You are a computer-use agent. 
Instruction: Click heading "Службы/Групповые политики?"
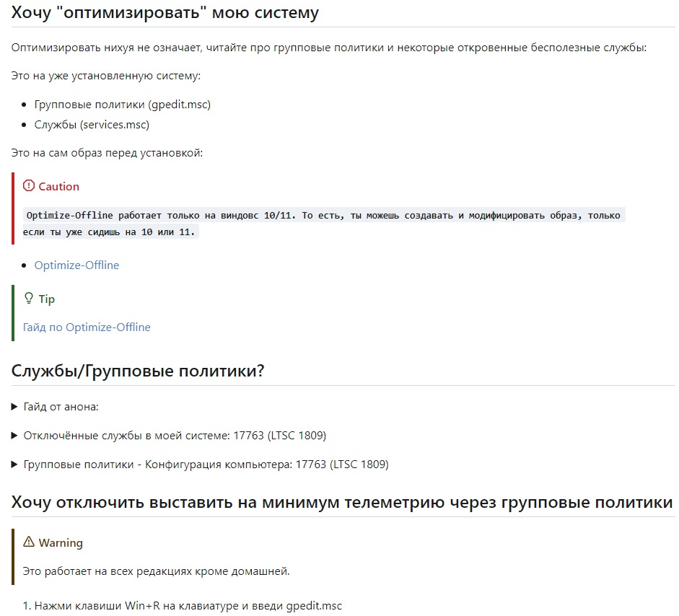(x=138, y=371)
